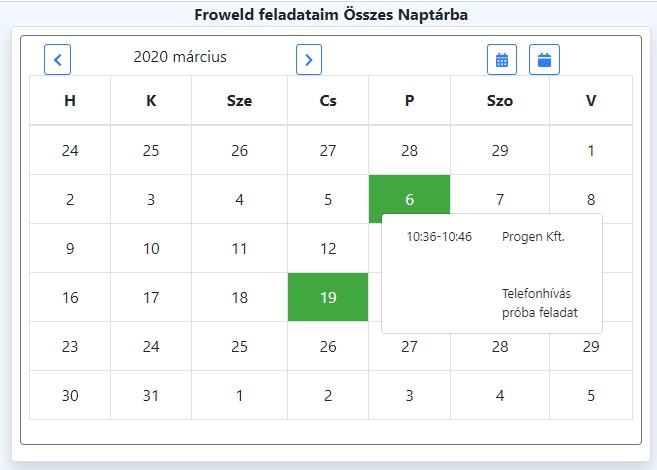Go to the previous month

pos(58,59)
